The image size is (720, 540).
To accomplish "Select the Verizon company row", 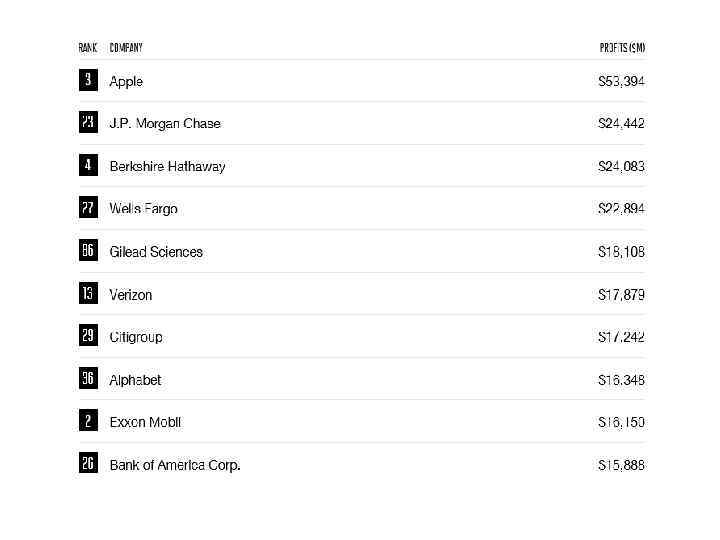I will point(131,295).
